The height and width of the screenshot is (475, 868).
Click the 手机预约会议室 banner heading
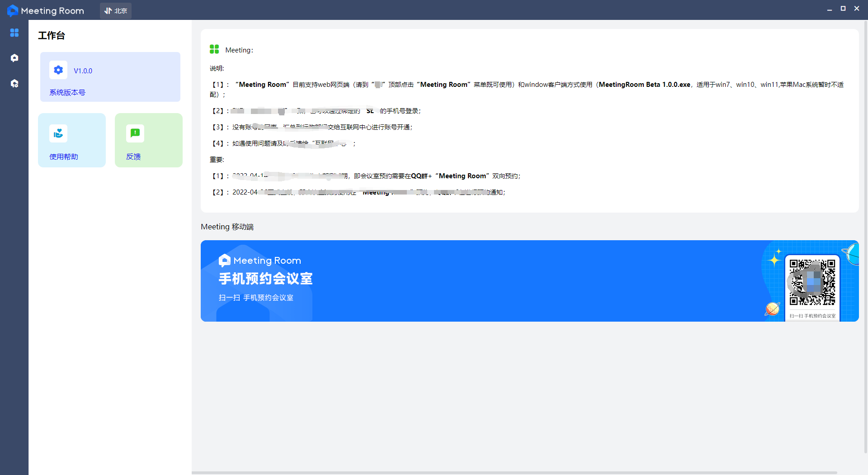coord(266,279)
